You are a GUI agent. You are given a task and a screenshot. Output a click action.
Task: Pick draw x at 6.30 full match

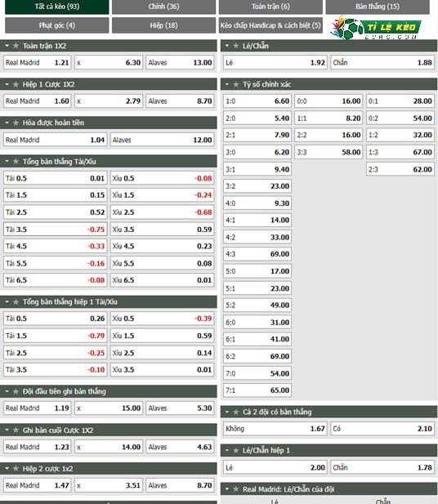click(109, 63)
